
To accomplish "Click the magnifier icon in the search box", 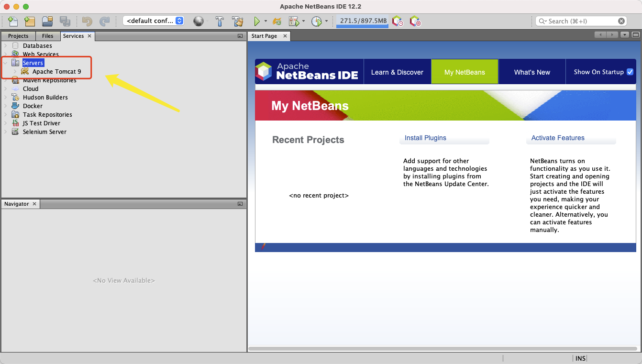I will tap(542, 21).
